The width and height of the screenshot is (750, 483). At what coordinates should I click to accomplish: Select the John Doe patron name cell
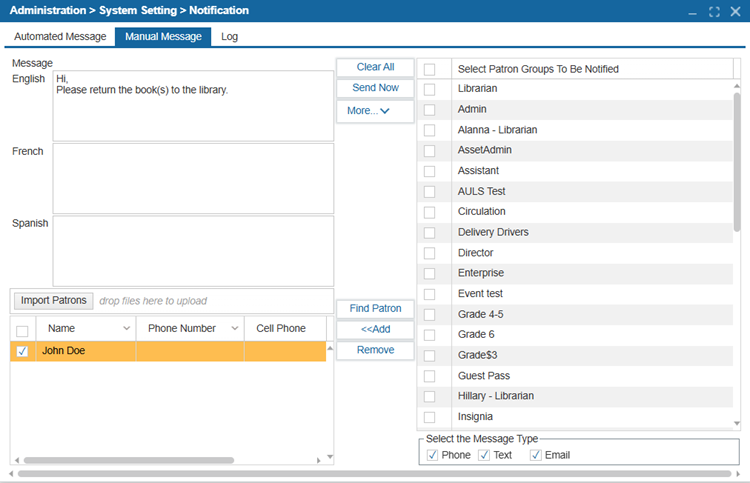pos(86,351)
